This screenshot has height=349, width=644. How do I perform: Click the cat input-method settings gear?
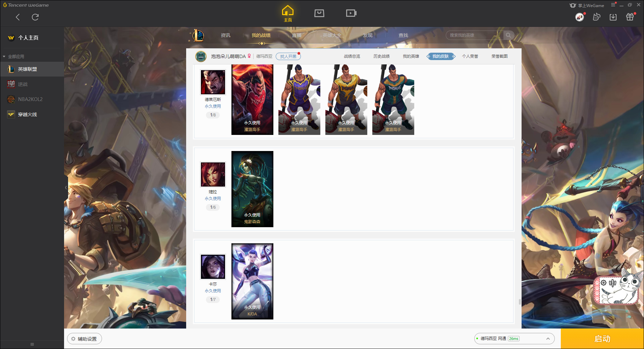click(603, 283)
